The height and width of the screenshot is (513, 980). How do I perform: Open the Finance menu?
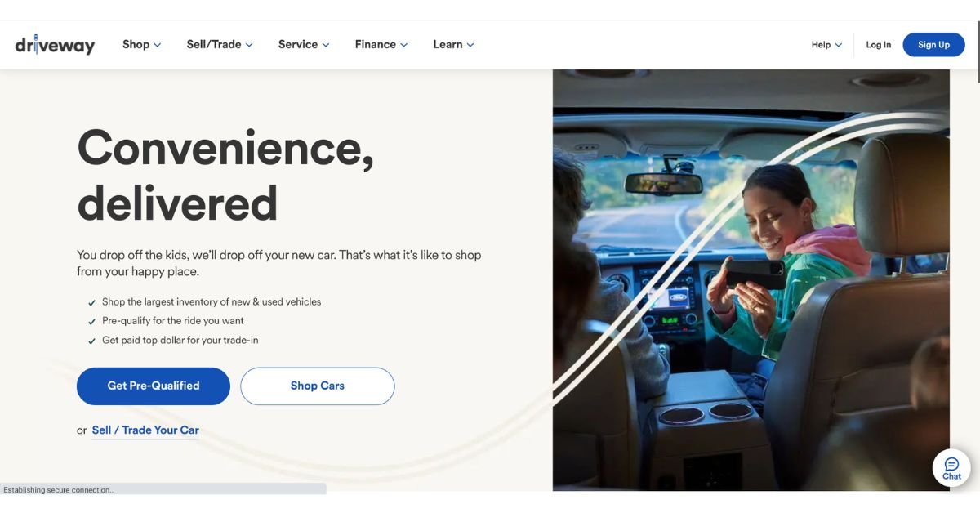click(381, 45)
